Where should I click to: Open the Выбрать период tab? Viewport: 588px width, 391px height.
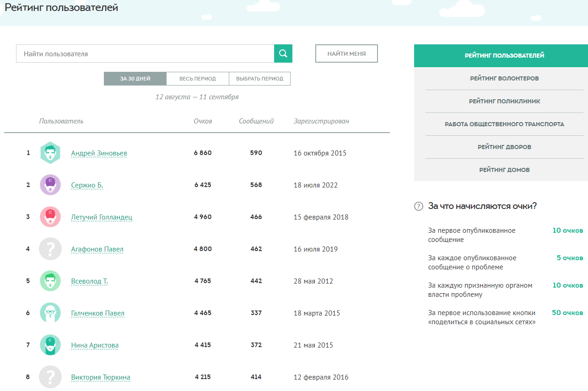259,79
